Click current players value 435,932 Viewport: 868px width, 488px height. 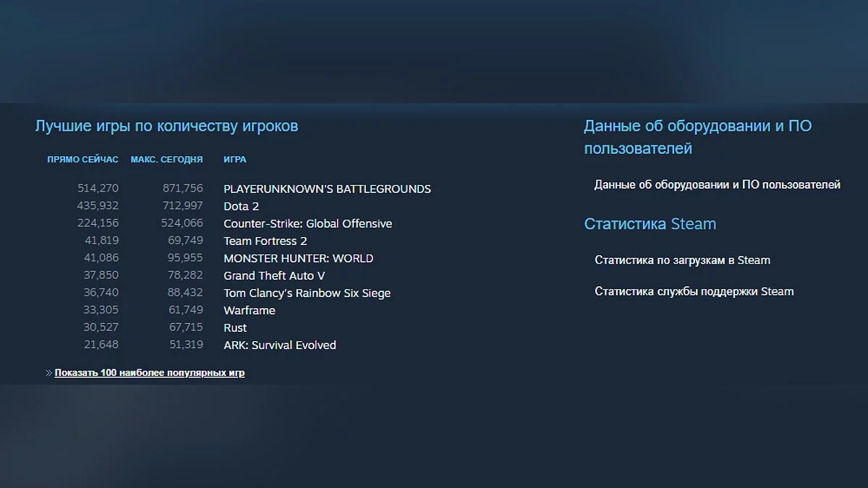98,205
